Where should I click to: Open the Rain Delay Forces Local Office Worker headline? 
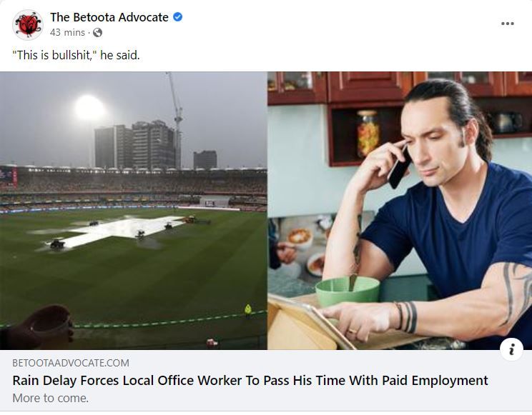(x=250, y=381)
